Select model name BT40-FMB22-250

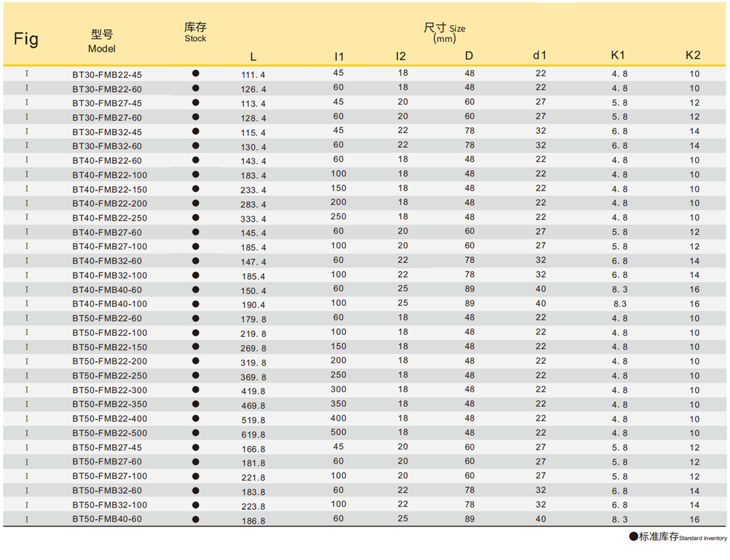(109, 218)
